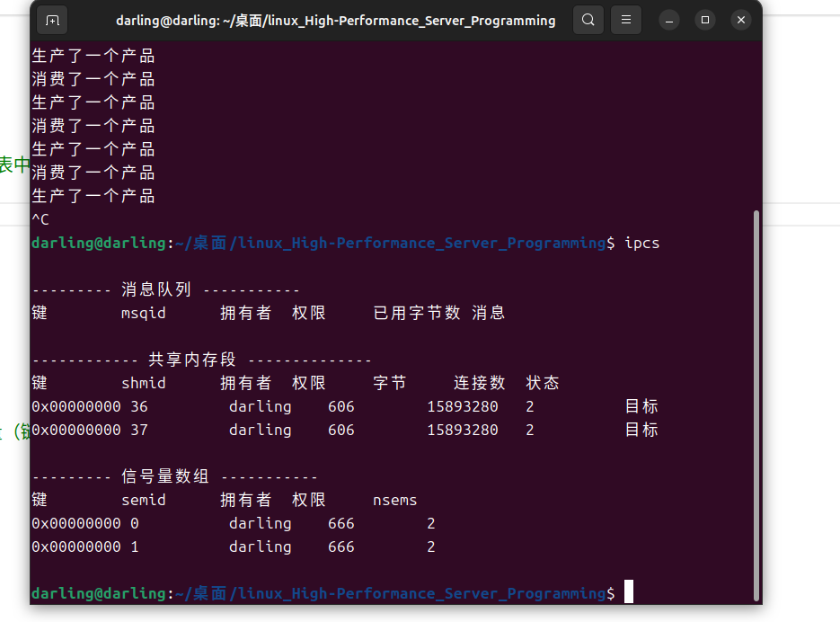This screenshot has width=840, height=622.
Task: Click 目标 status in shmid 37 row
Action: click(641, 430)
